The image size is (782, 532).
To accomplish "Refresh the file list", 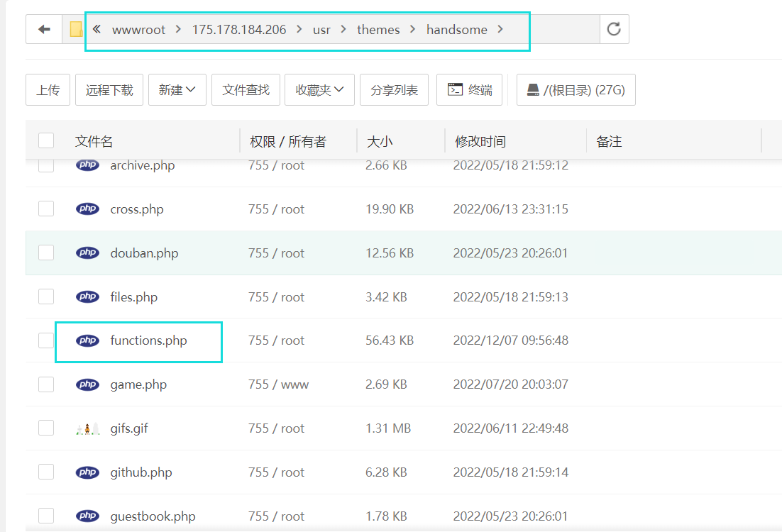I will [614, 29].
